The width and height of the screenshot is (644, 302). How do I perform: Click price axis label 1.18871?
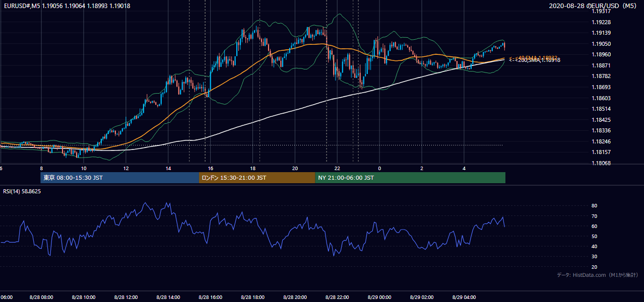pyautogui.click(x=601, y=65)
